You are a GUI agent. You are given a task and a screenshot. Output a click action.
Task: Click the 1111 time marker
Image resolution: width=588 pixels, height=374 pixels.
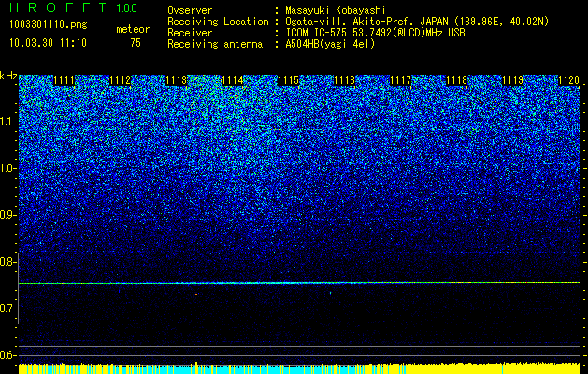(x=65, y=80)
